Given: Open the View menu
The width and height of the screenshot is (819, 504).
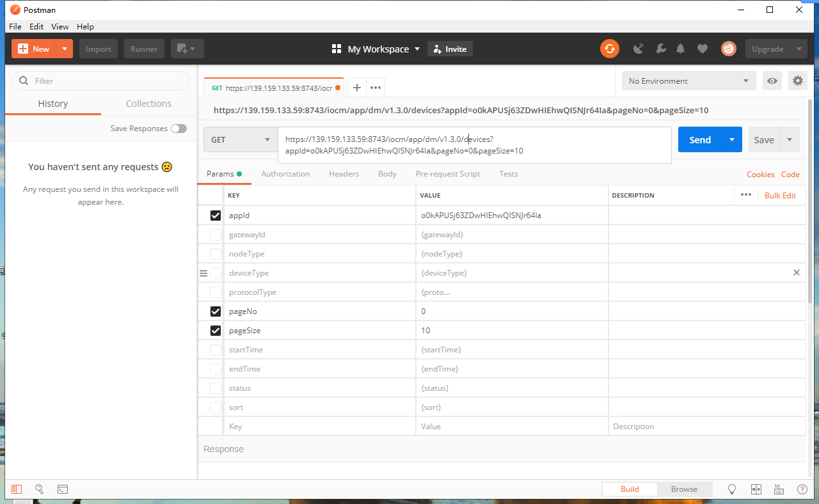Looking at the screenshot, I should point(60,26).
